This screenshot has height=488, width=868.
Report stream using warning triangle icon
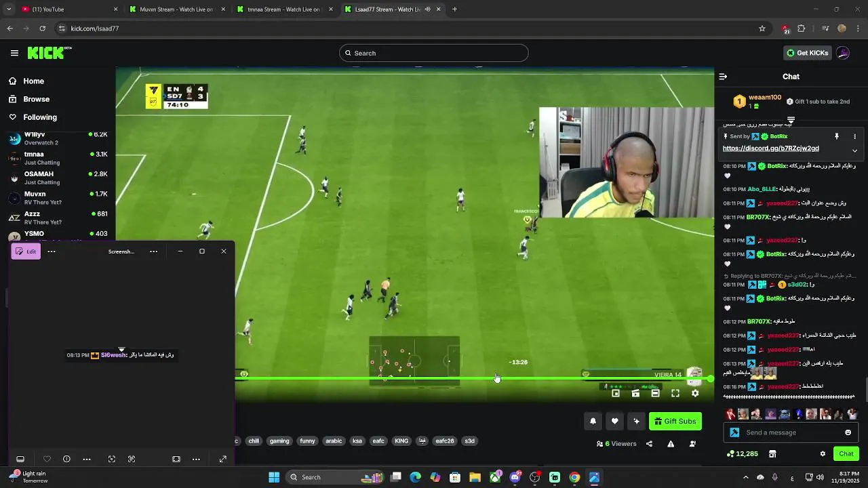[671, 444]
